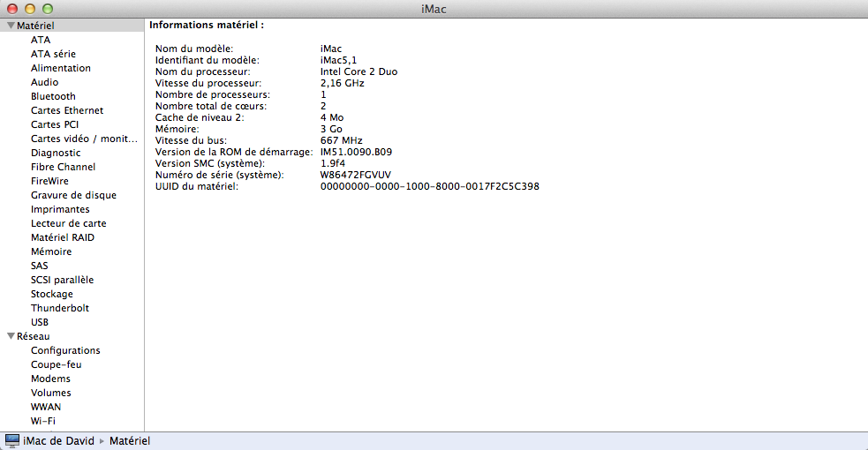Select Wi-Fi in the sidebar
The image size is (868, 450).
(43, 421)
